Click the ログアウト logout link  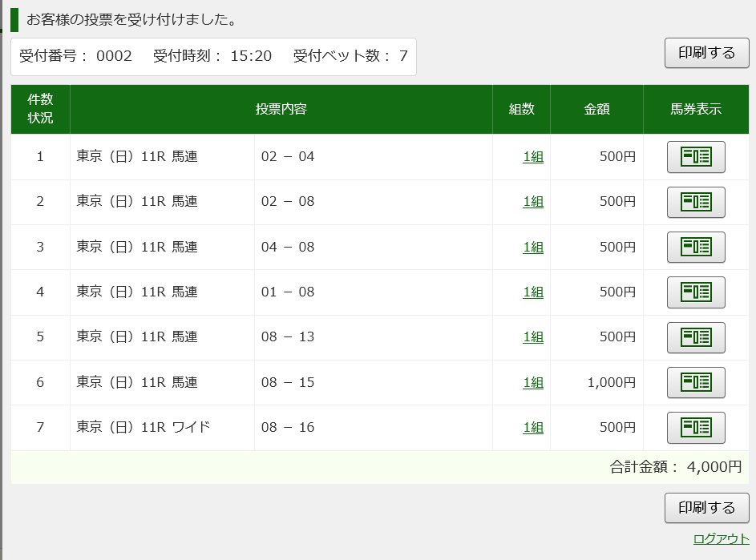pyautogui.click(x=721, y=539)
